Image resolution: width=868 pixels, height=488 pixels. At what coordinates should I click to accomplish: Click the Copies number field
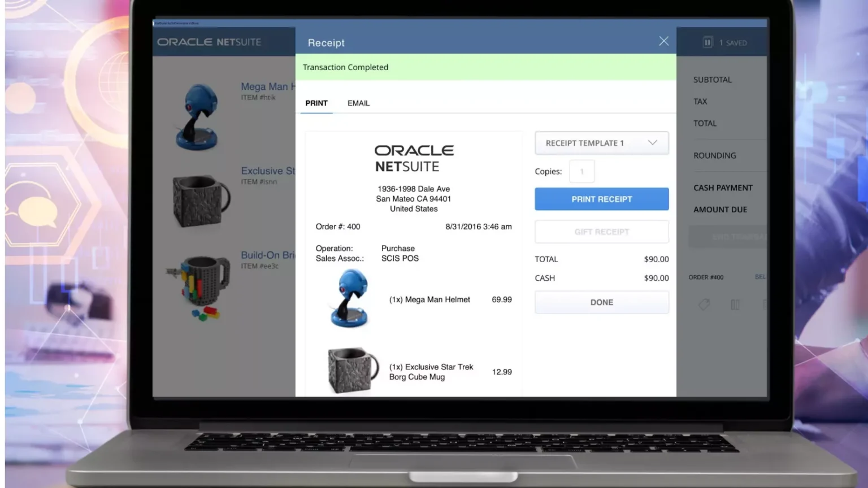point(581,171)
